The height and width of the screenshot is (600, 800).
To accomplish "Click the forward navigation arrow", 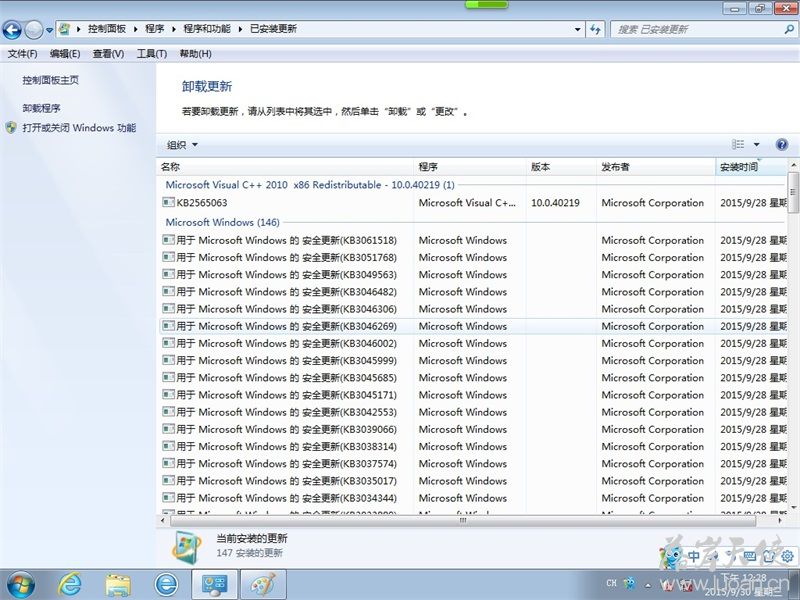I will (34, 30).
